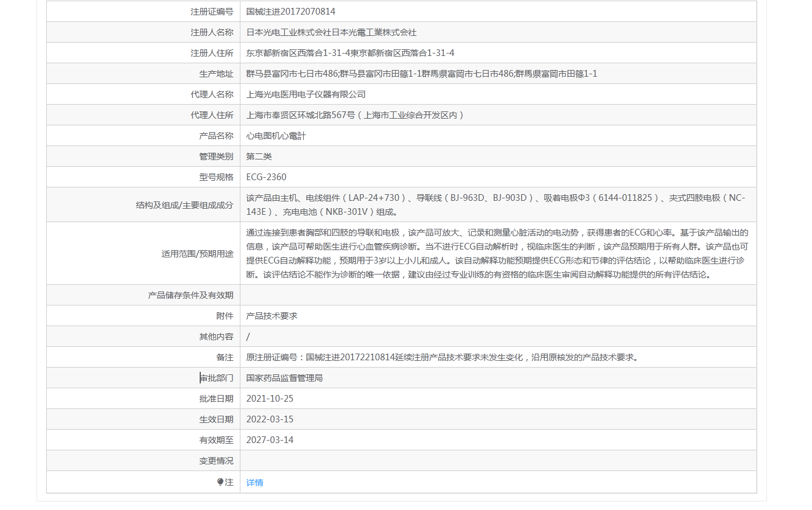The width and height of the screenshot is (812, 510).
Task: Click the bullet icon beside 注 label
Action: [220, 482]
